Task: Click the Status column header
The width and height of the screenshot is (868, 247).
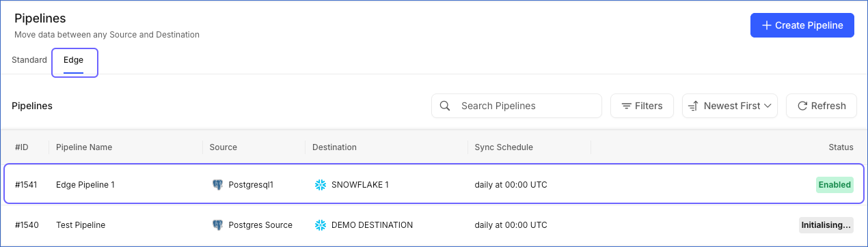Action: pos(841,147)
